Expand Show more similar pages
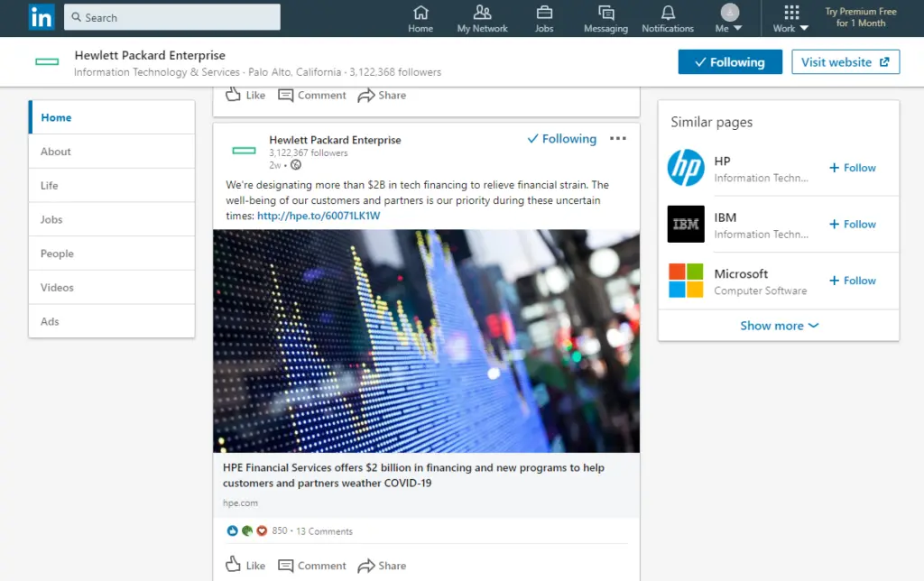This screenshot has height=581, width=924. 779,326
